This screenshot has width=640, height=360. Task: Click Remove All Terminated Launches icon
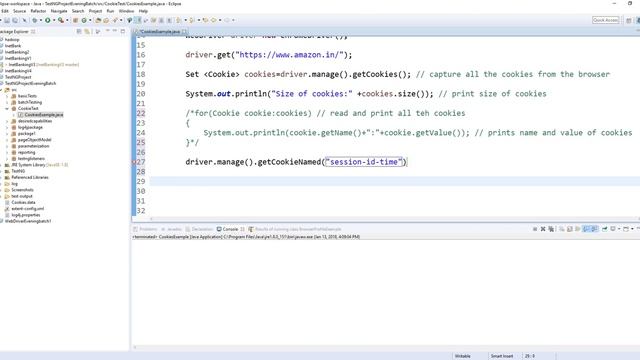[x=551, y=229]
